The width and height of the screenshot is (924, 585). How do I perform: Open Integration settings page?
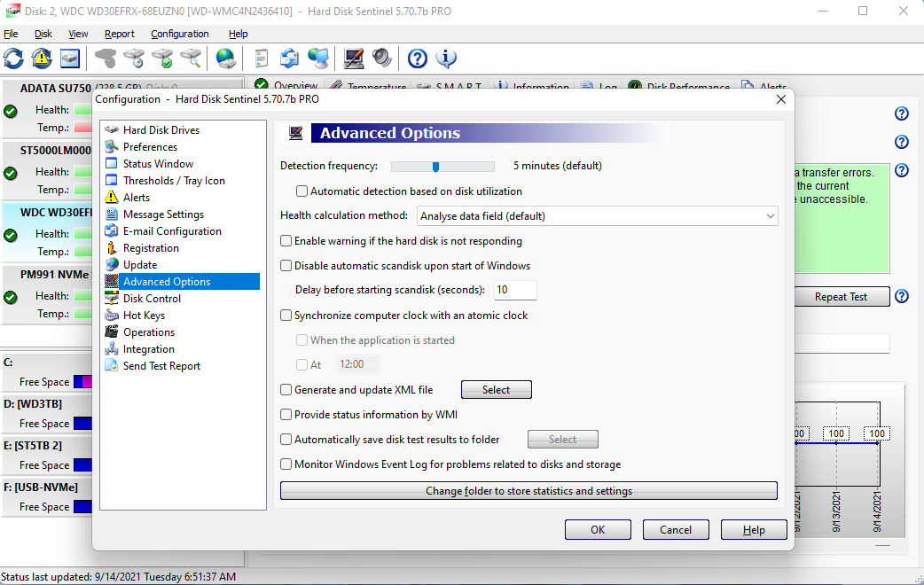[148, 349]
